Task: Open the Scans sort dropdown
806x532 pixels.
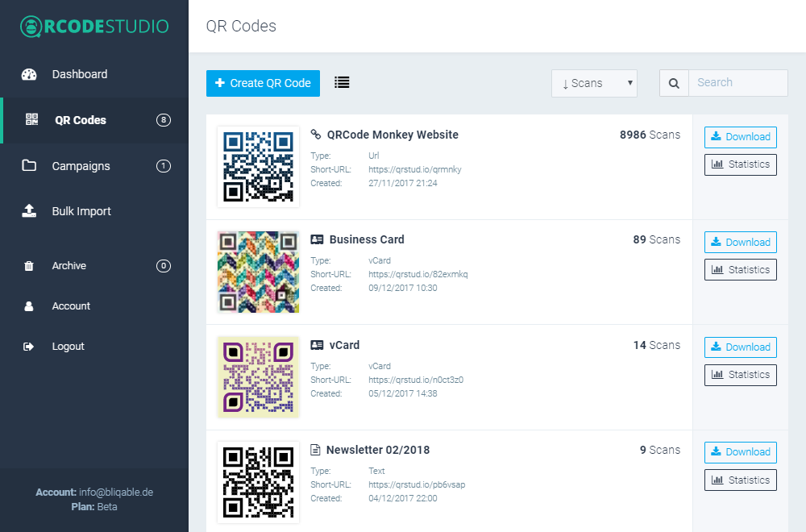Action: click(x=594, y=83)
